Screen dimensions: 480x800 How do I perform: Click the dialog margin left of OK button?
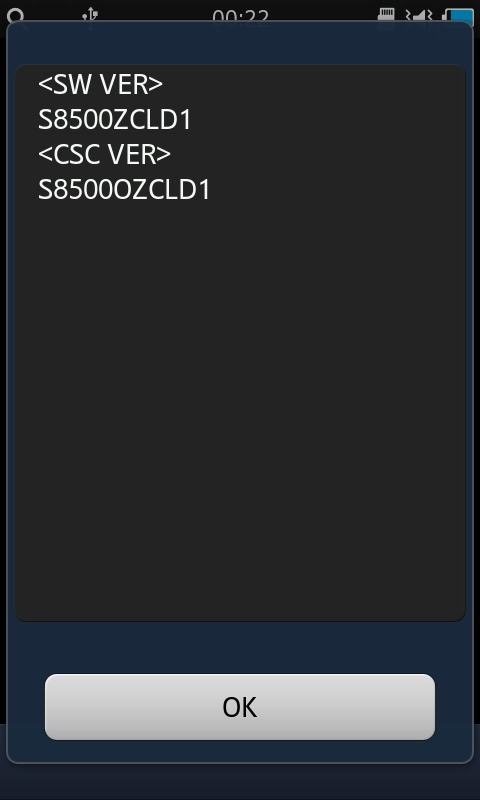click(27, 707)
